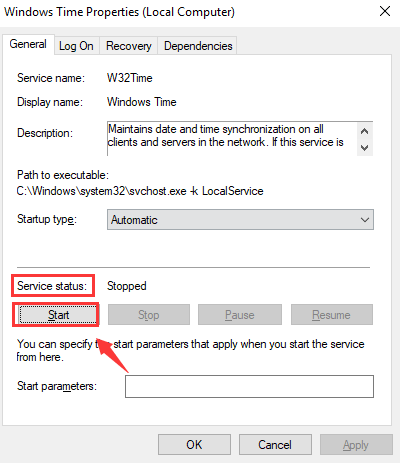Click the description box up arrow
400x463 pixels.
pos(365,131)
